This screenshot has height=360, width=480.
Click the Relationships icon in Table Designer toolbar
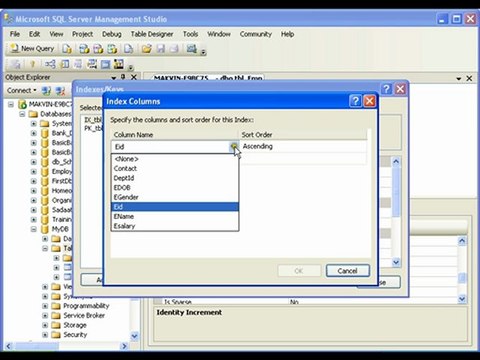(50, 64)
